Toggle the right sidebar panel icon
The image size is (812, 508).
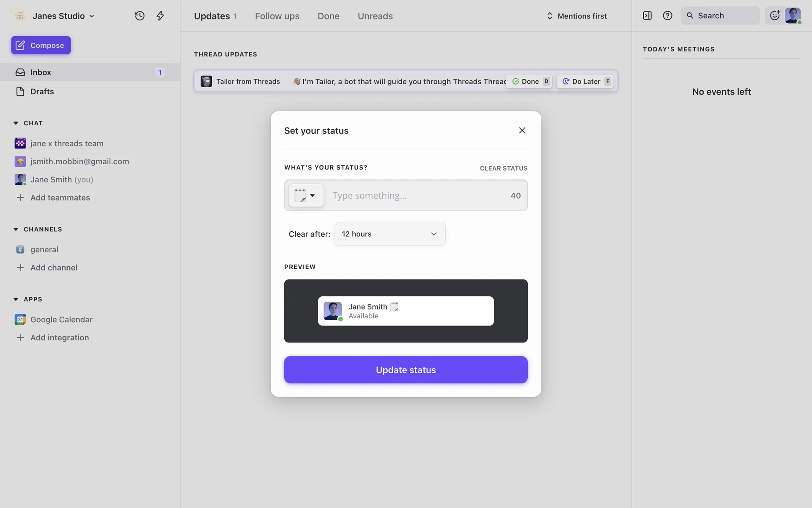click(x=647, y=16)
